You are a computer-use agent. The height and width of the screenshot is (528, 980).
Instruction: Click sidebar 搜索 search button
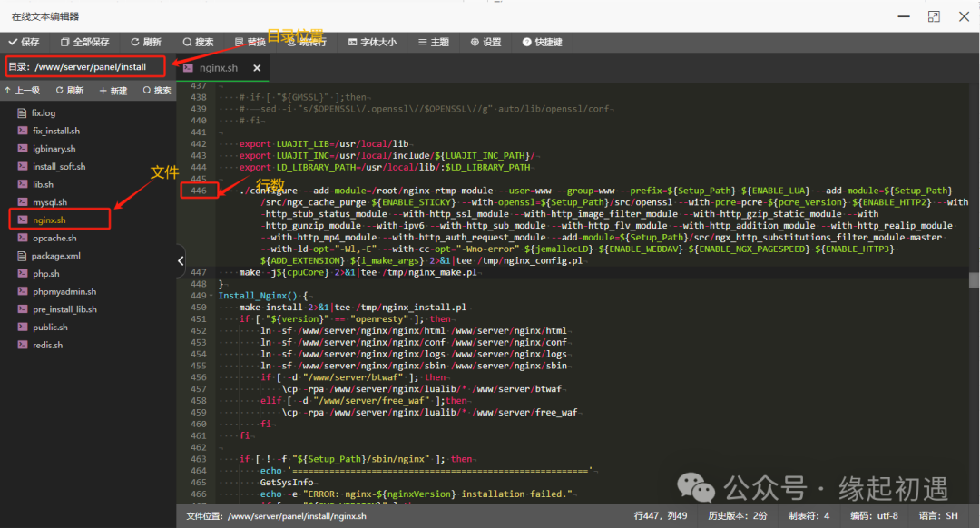(157, 91)
